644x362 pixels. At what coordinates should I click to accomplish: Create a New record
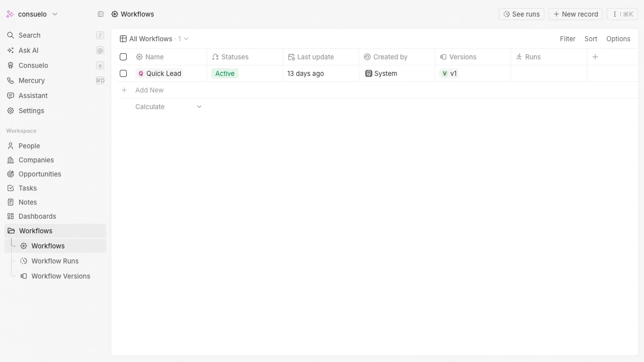576,14
